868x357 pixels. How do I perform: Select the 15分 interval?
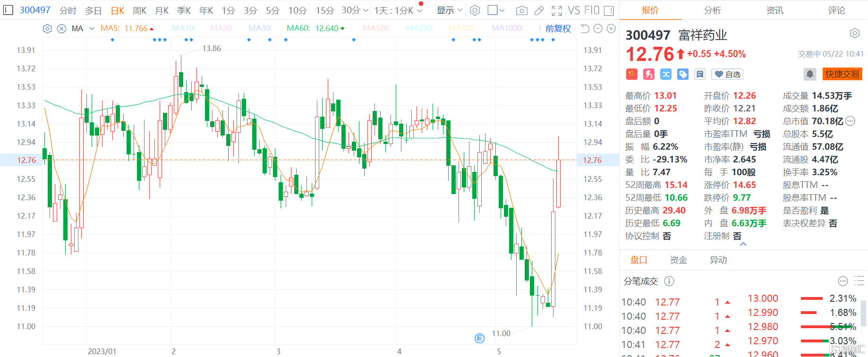coord(324,10)
